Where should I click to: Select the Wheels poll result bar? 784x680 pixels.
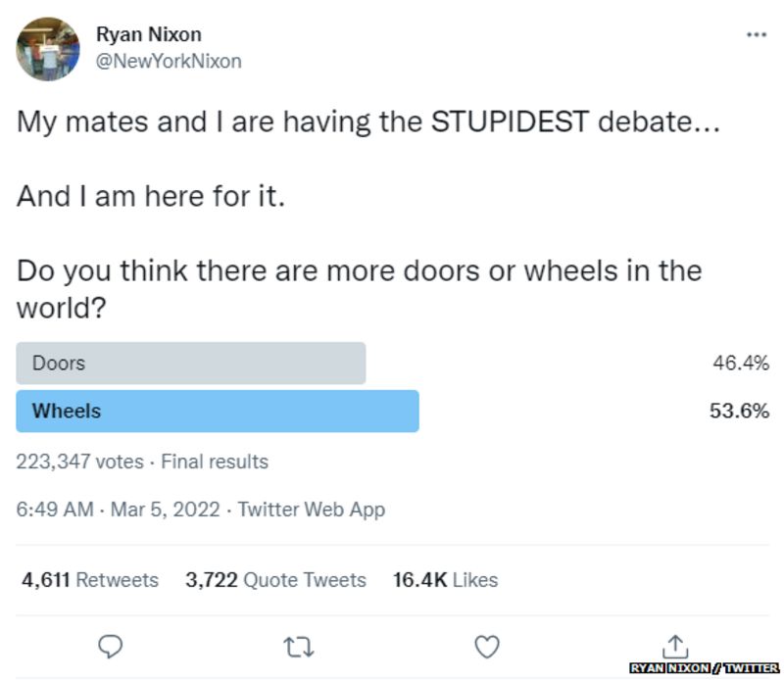click(216, 411)
